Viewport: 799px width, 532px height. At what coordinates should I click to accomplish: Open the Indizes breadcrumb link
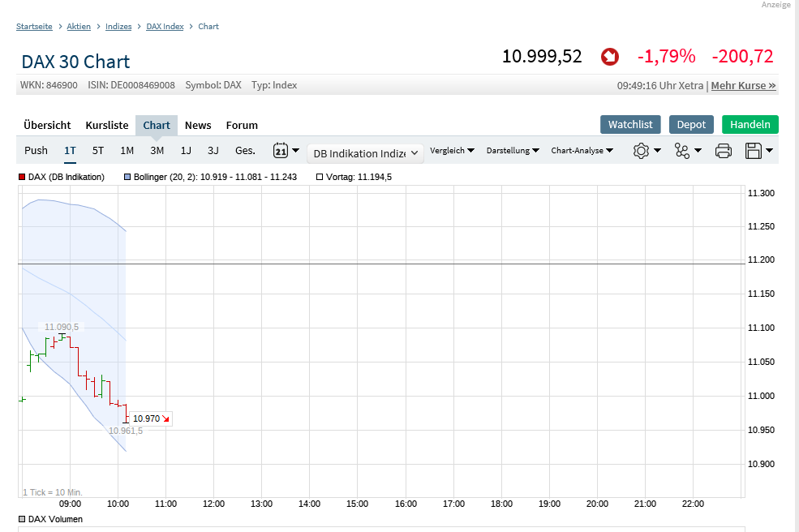click(118, 27)
